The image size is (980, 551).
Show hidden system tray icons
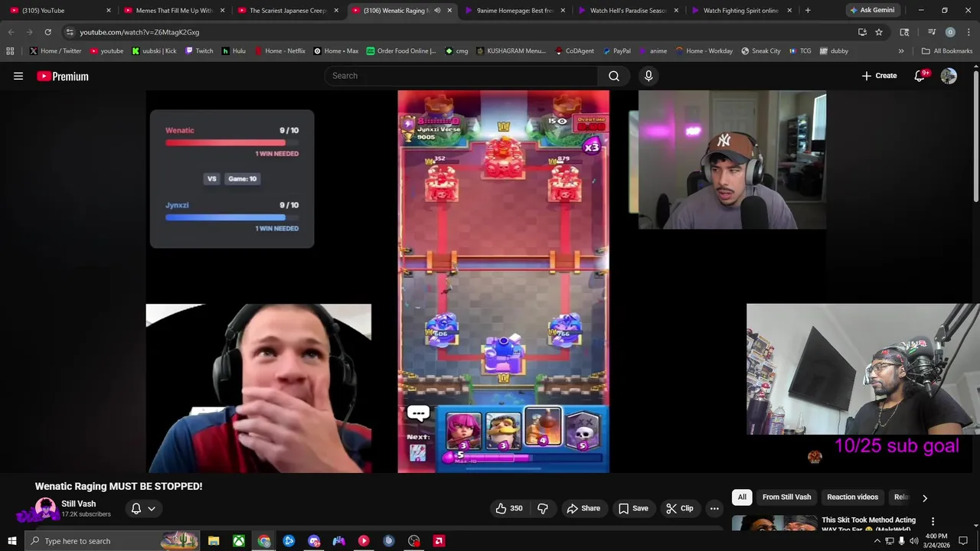(x=877, y=541)
